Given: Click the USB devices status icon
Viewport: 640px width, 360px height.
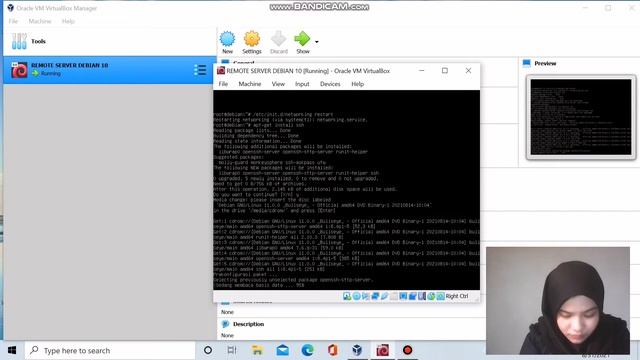Looking at the screenshot, I should (x=384, y=296).
